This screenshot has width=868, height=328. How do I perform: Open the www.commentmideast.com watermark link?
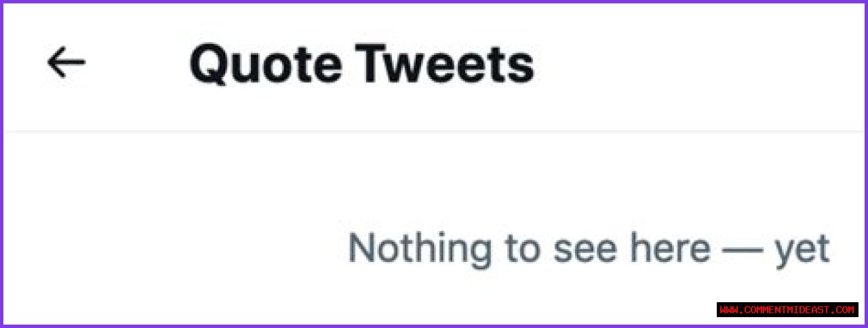click(787, 310)
